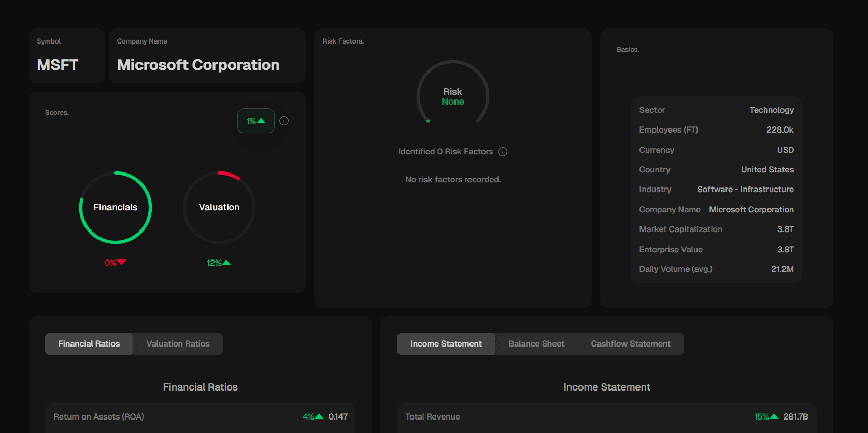Click the 1% up score change badge
The height and width of the screenshot is (433, 868).
click(256, 121)
